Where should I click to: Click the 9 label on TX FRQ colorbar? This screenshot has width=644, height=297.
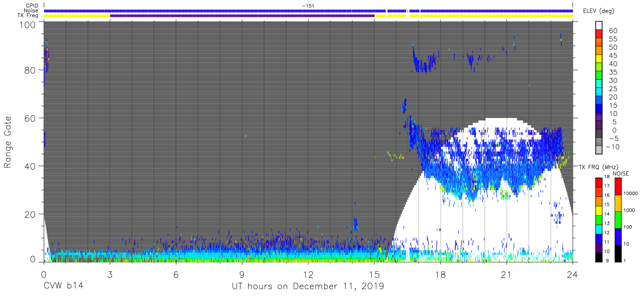tap(608, 260)
